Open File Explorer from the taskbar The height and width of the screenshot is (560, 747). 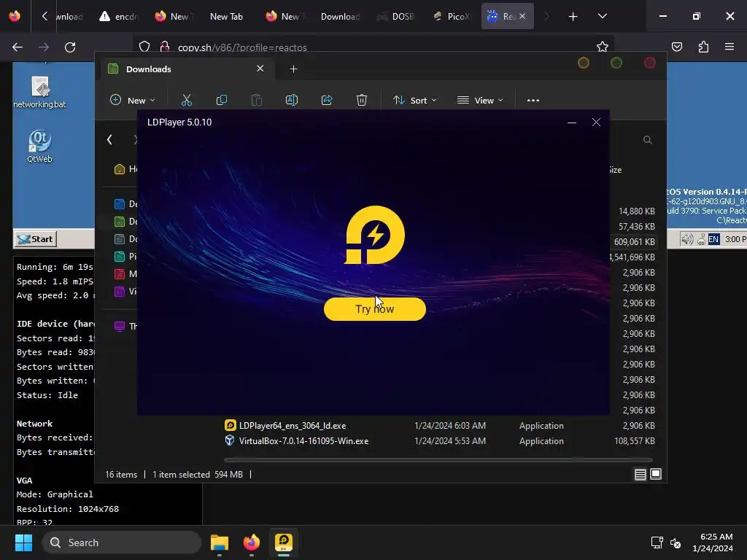click(x=220, y=542)
